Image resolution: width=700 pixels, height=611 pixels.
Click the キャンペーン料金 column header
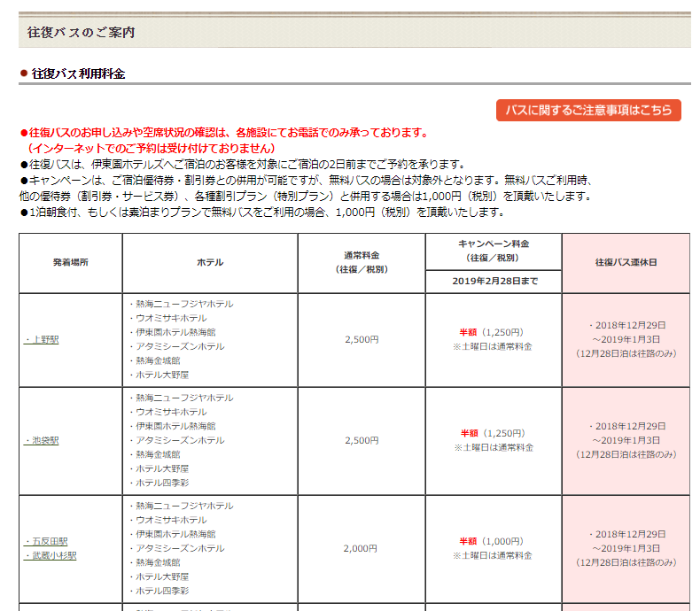tap(494, 251)
